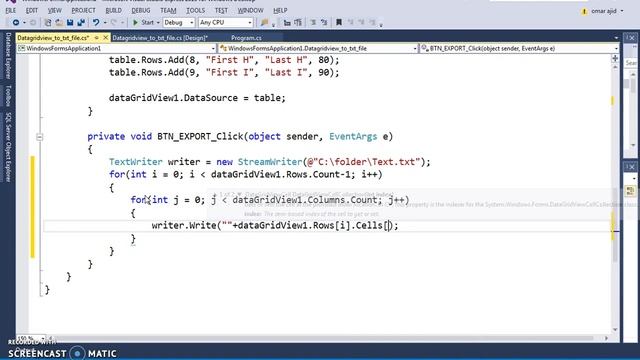Open the WindowsFormsApplication1.Datagridview_to_txt_file type dropdown

pyautogui.click(x=318, y=49)
